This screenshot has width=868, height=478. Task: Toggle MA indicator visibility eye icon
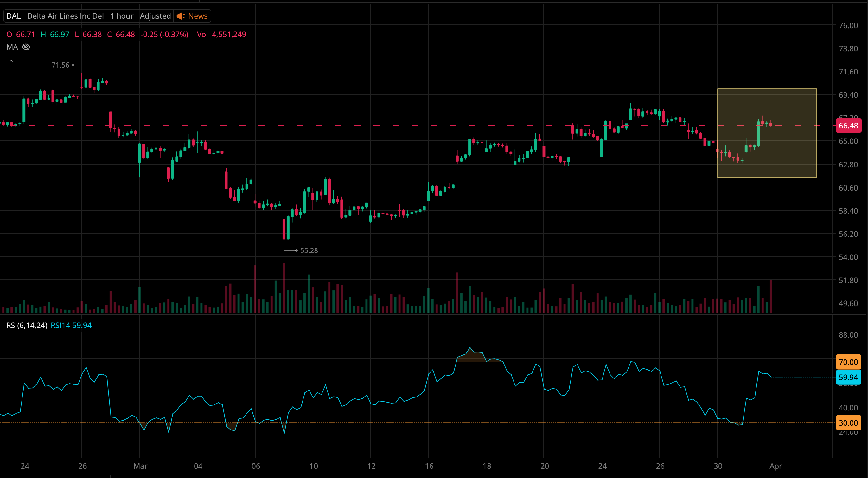[x=26, y=47]
